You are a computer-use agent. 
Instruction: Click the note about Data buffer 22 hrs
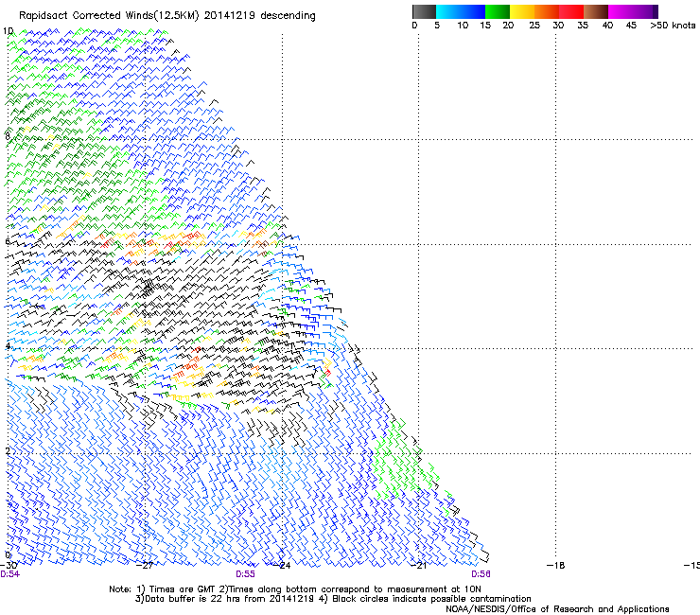point(333,599)
